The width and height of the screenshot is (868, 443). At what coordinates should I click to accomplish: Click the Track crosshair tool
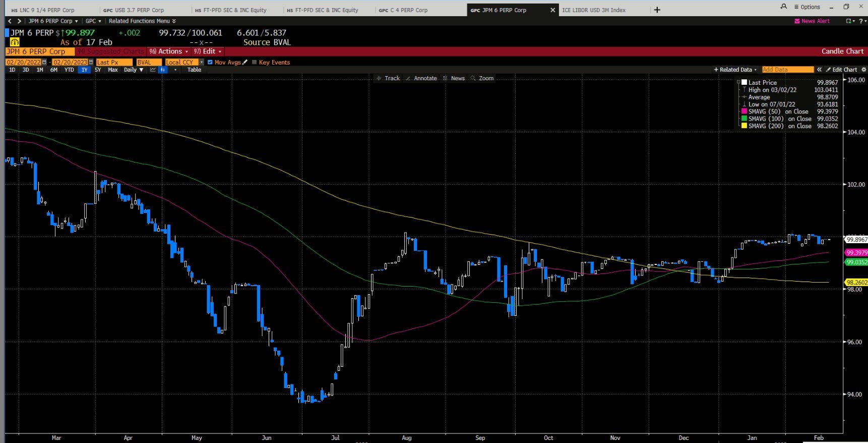click(x=388, y=78)
